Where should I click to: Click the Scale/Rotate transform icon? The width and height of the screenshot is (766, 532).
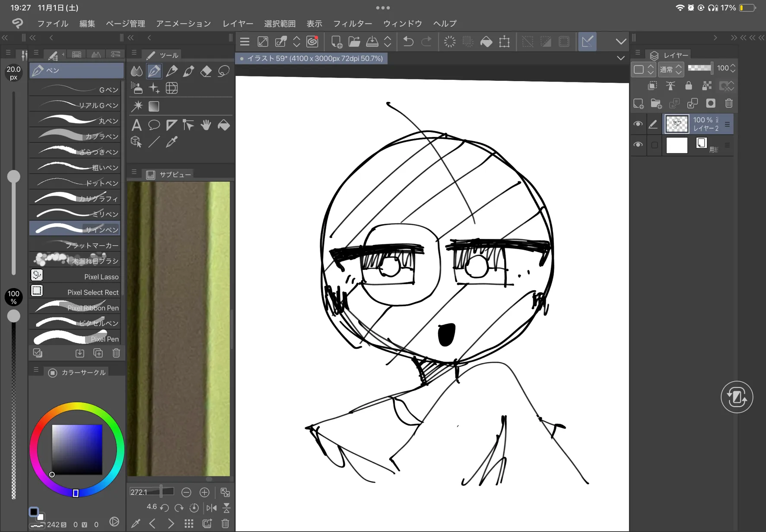tap(504, 41)
